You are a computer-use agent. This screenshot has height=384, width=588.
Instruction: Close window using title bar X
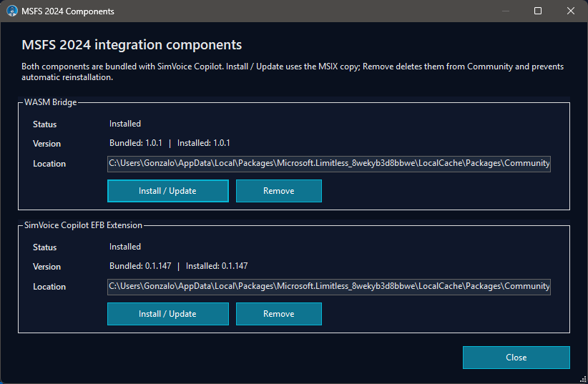570,11
